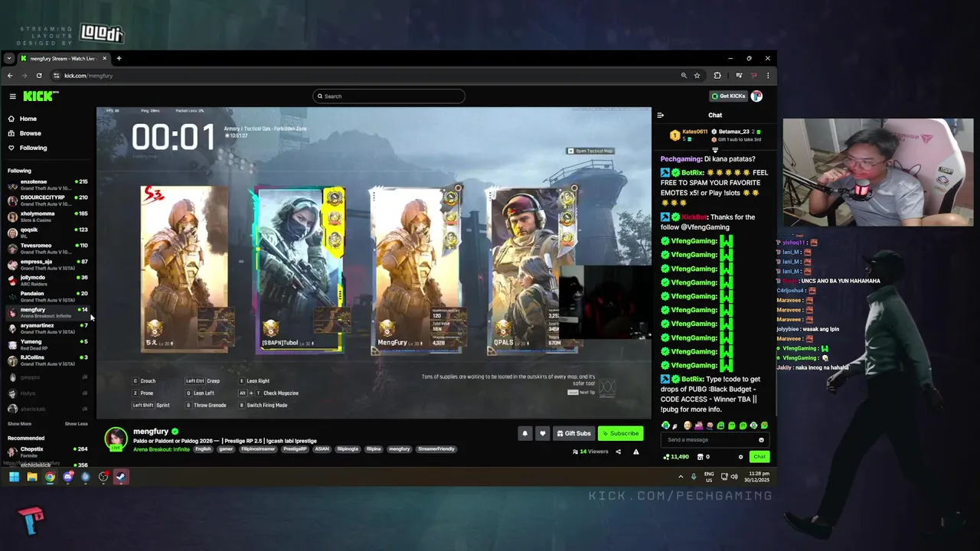The width and height of the screenshot is (980, 551).
Task: Open xholymomma channel in sidebar
Action: pyautogui.click(x=47, y=217)
